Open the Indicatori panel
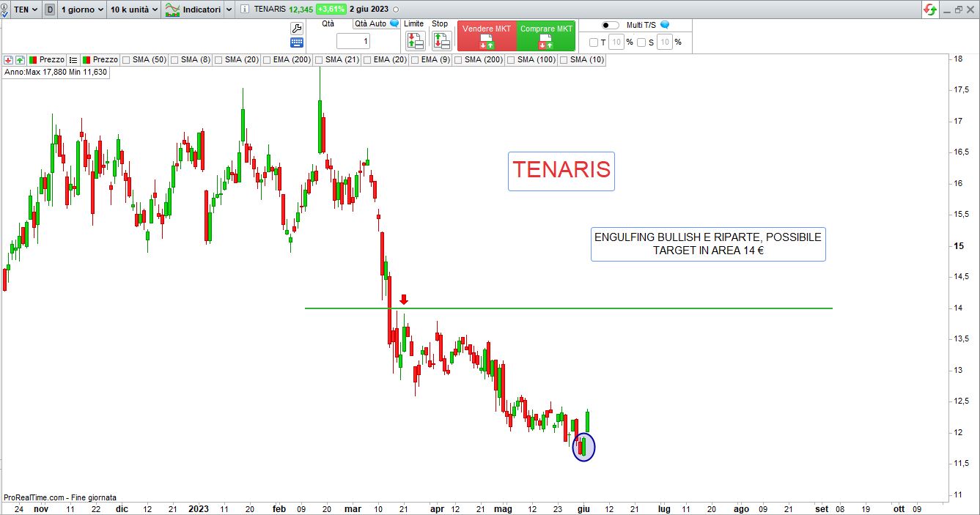This screenshot has height=515, width=980. point(202,10)
